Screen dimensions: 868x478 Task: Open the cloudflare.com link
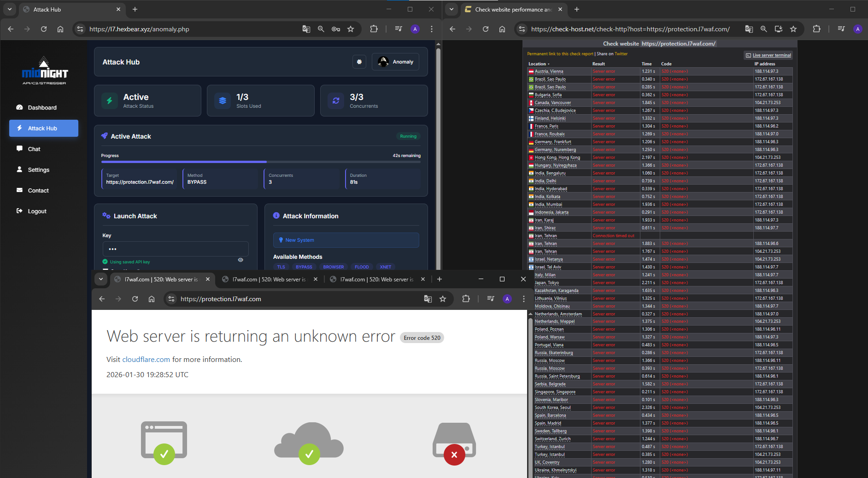[x=146, y=359]
